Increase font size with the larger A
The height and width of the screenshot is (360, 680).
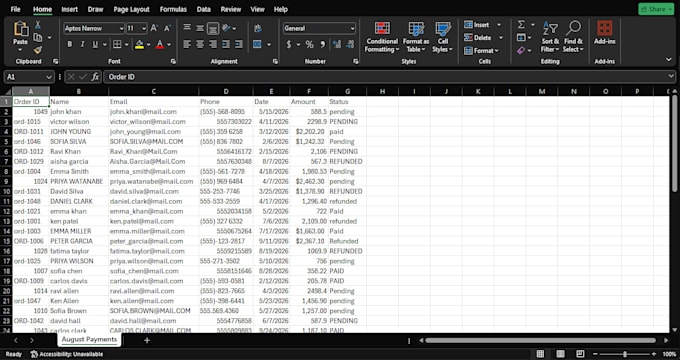(154, 28)
